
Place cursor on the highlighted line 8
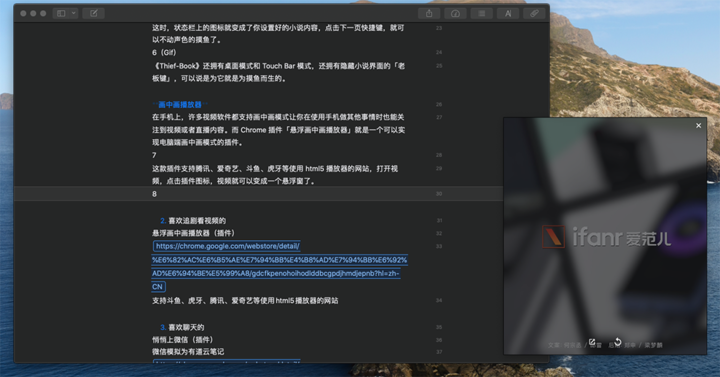coord(259,194)
